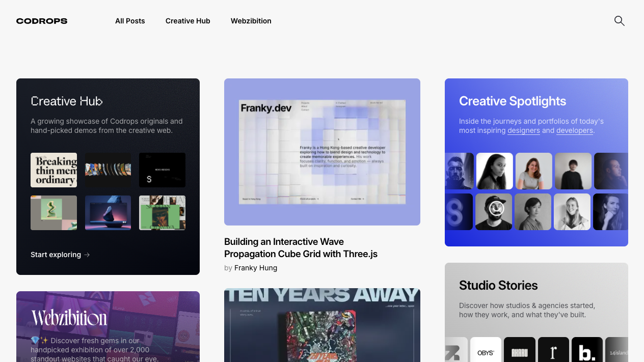Open Creative Hub in the top navigation
Image resolution: width=644 pixels, height=362 pixels.
click(x=188, y=21)
